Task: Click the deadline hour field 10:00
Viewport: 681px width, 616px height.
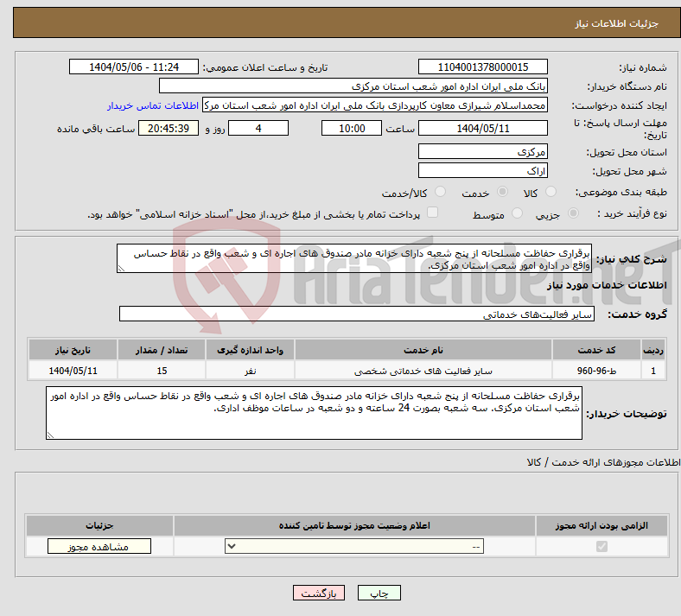Action: tap(352, 128)
